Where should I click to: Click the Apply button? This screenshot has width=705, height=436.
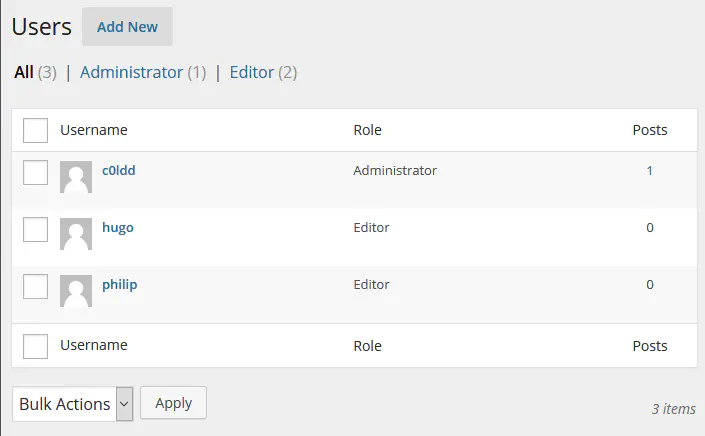pos(173,403)
